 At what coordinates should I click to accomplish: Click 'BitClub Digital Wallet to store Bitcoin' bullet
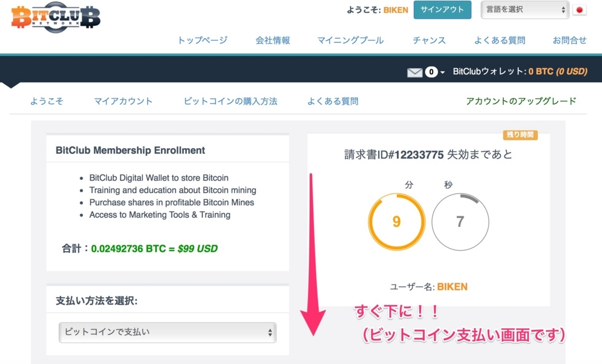click(159, 178)
